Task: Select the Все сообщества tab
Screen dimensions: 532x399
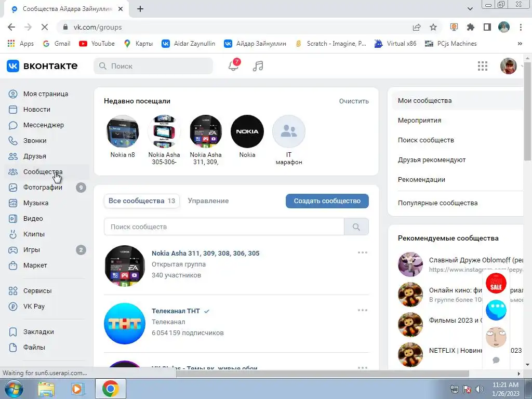Action: click(142, 201)
